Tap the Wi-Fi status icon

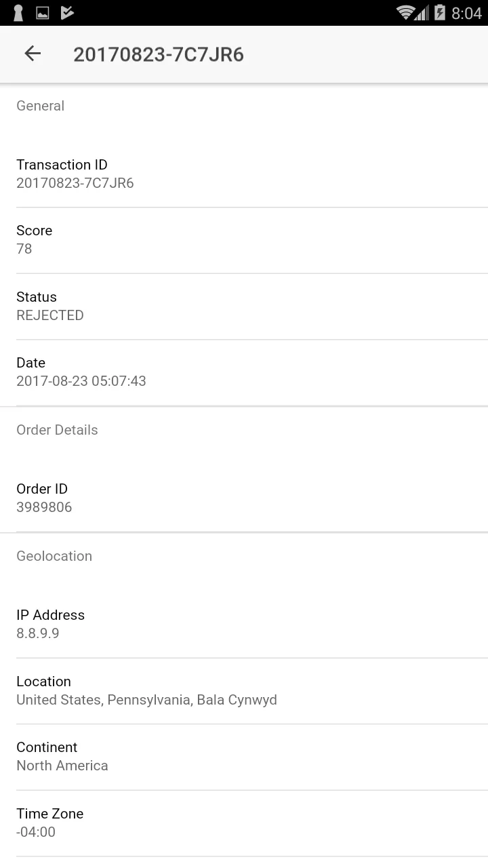click(x=406, y=12)
